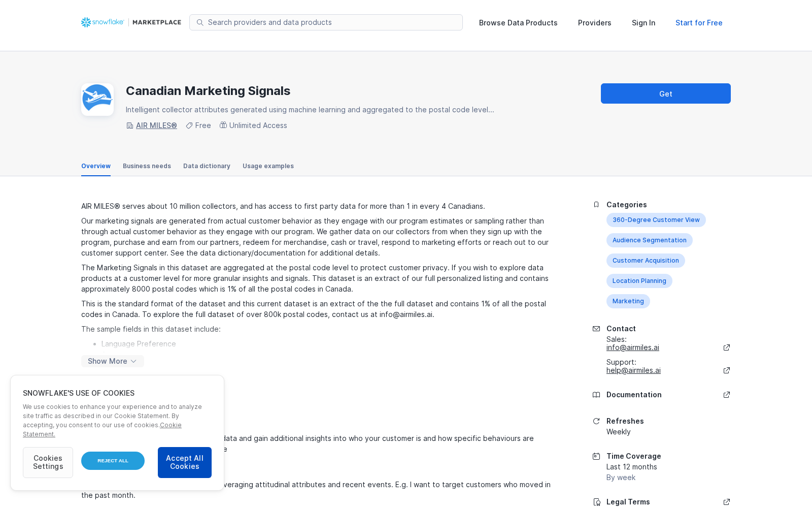The height and width of the screenshot is (508, 812).
Task: Click the Weekly refresh value
Action: 618,432
